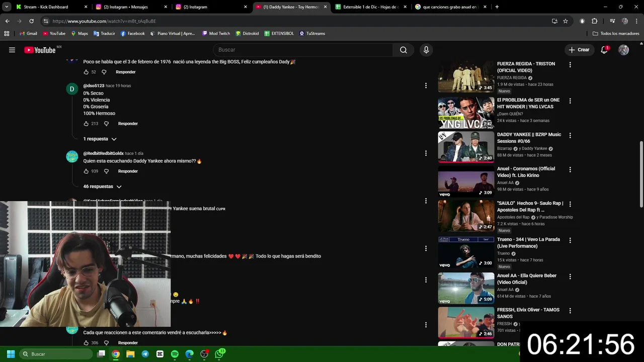The height and width of the screenshot is (362, 644).
Task: Like the @dso5123 comment with 213 likes
Action: [x=86, y=124]
